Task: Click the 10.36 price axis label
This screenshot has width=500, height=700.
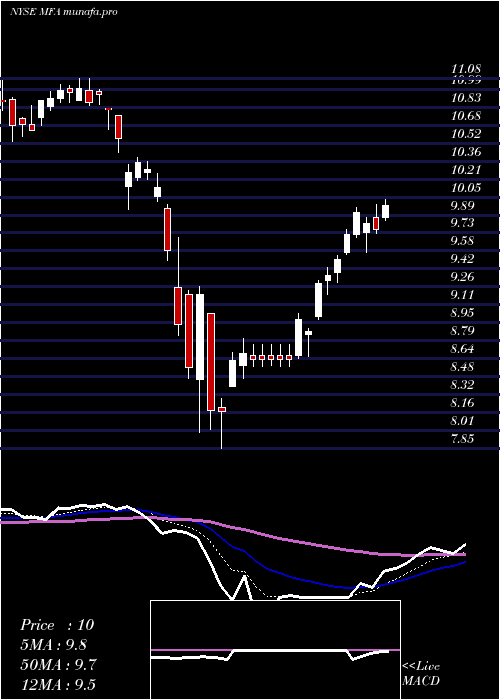Action: tap(466, 152)
